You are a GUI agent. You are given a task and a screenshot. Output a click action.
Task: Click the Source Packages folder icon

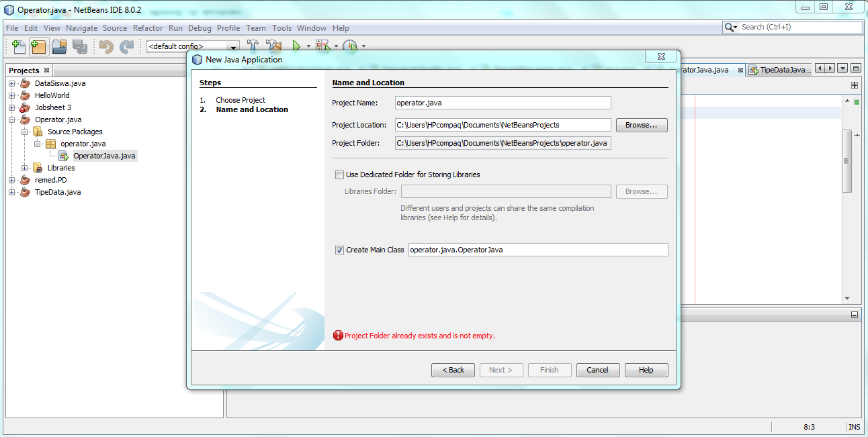coord(38,132)
